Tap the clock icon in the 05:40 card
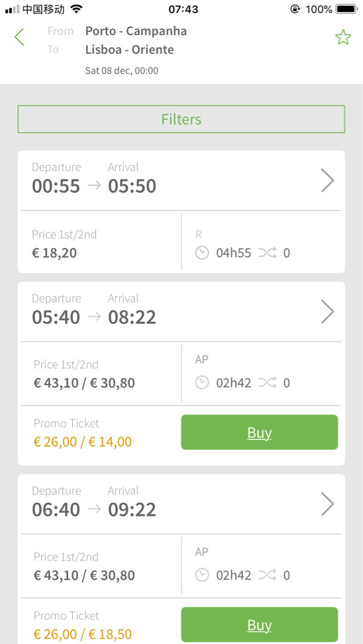This screenshot has height=644, width=363. click(202, 383)
